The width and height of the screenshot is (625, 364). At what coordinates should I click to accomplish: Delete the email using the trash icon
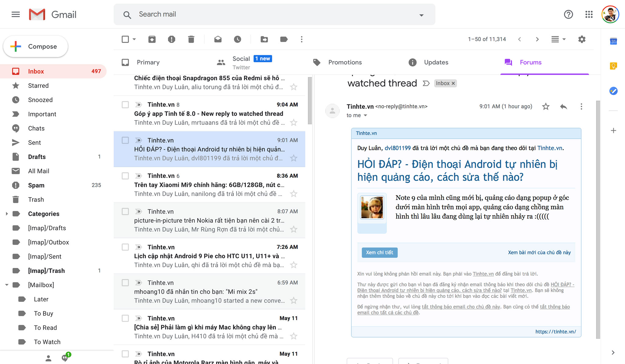pyautogui.click(x=191, y=39)
